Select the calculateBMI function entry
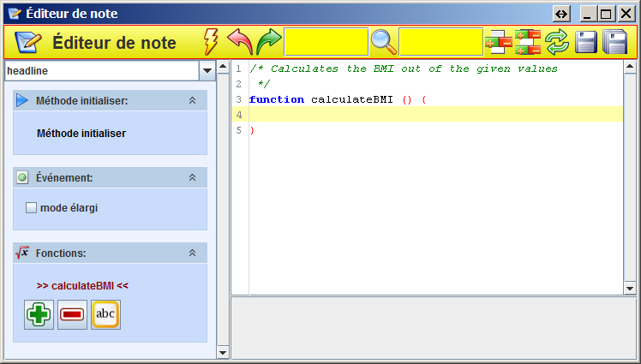The image size is (641, 364). tap(82, 286)
